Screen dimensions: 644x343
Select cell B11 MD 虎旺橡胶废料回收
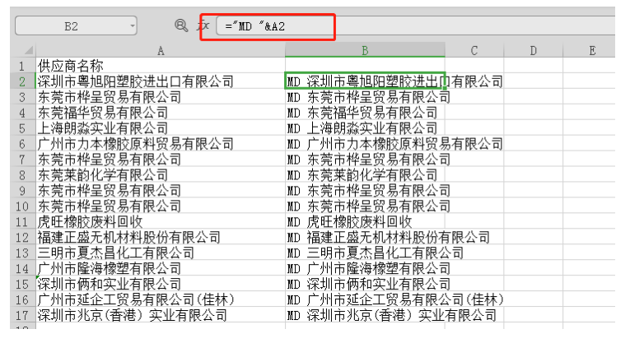tap(365, 221)
